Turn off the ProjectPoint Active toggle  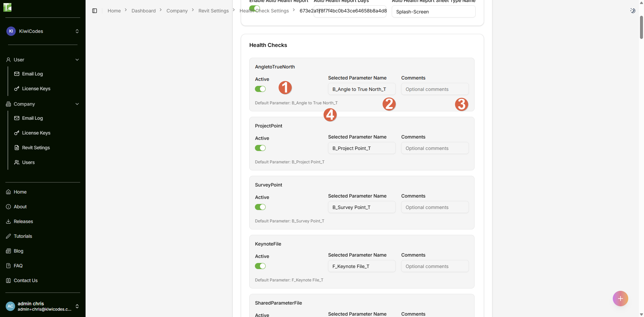point(260,148)
